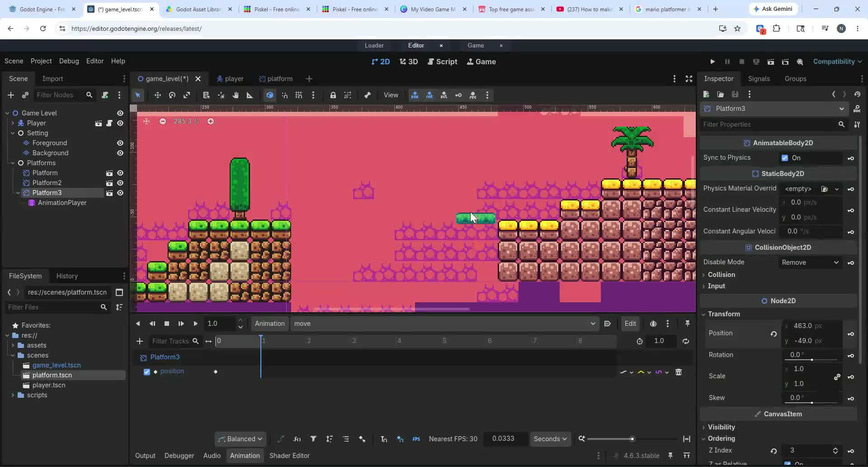Open the Compatibility renderer dropdown
Viewport: 868px width, 467px height.
pyautogui.click(x=837, y=62)
